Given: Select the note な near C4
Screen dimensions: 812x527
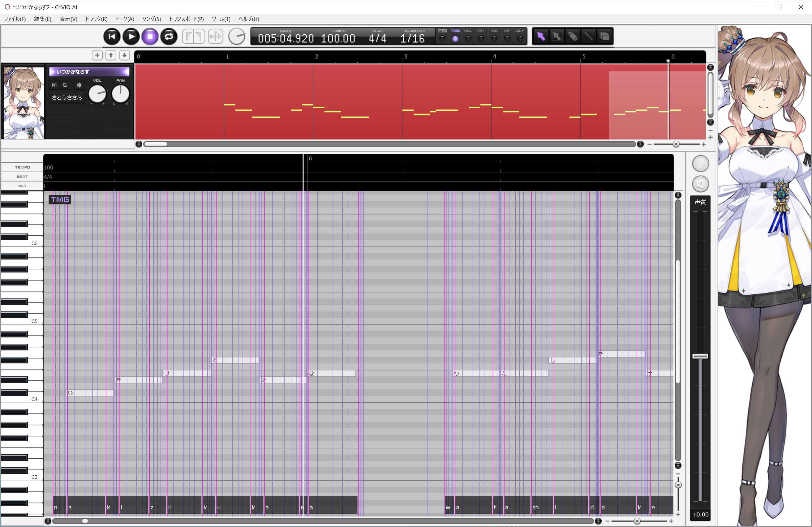Looking at the screenshot, I should coord(90,393).
